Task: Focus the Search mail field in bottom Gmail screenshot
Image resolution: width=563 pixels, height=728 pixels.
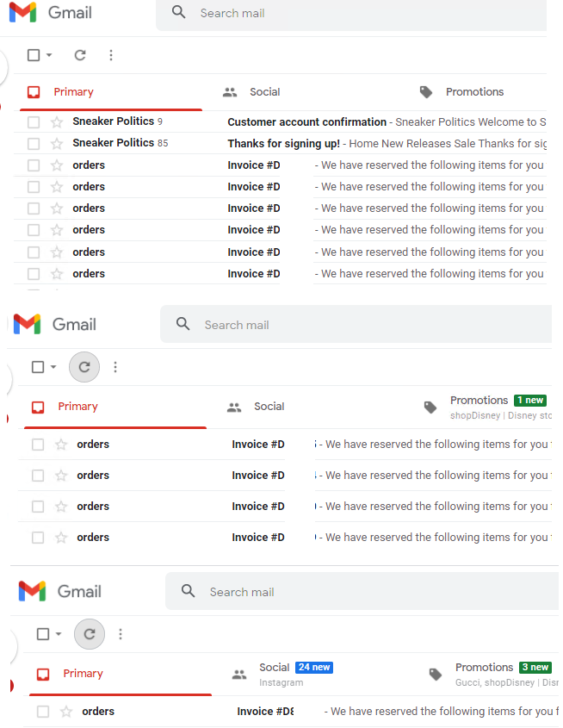Action: pyautogui.click(x=362, y=591)
